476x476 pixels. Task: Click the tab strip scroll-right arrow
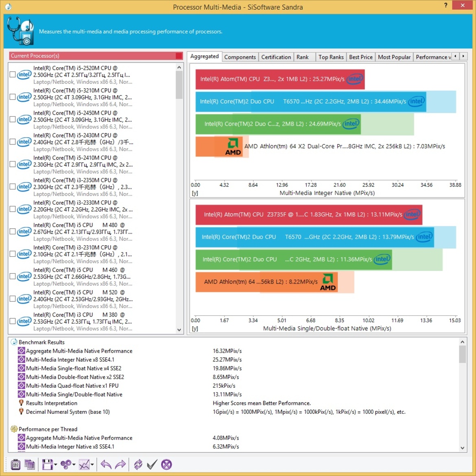[x=463, y=56]
